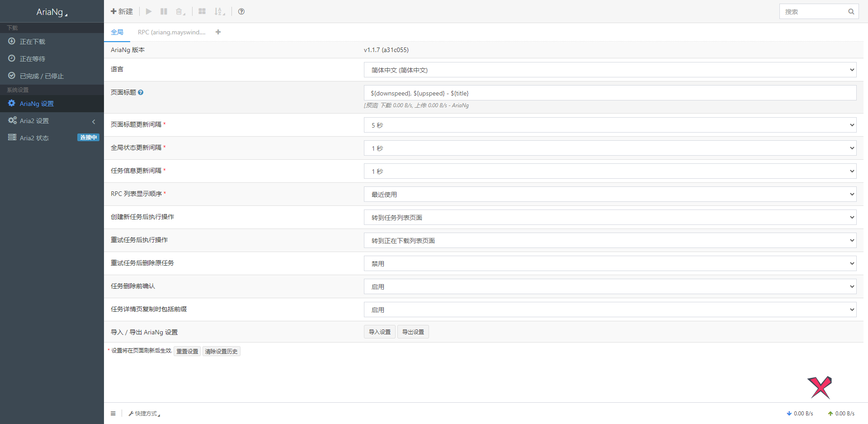Open 全局状态更新间隔 dropdown
Screen dimensions: 868x424
[610, 148]
